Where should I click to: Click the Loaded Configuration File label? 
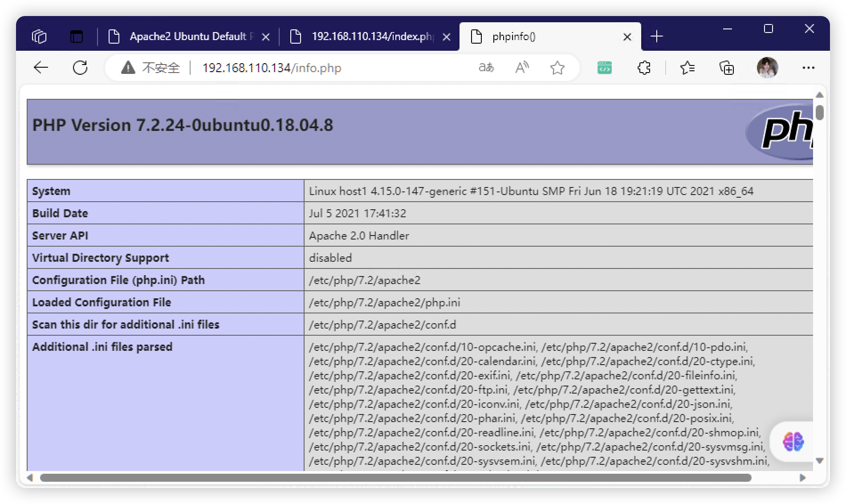click(102, 302)
